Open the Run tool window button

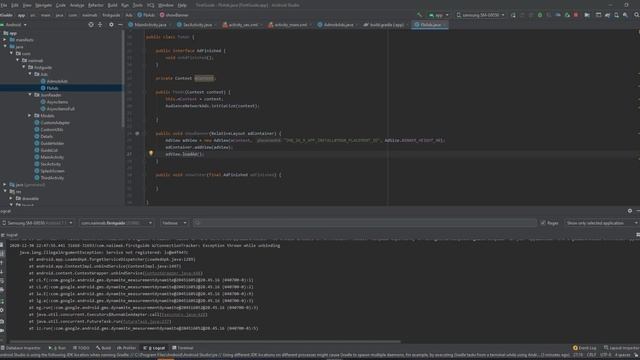[x=57, y=348]
